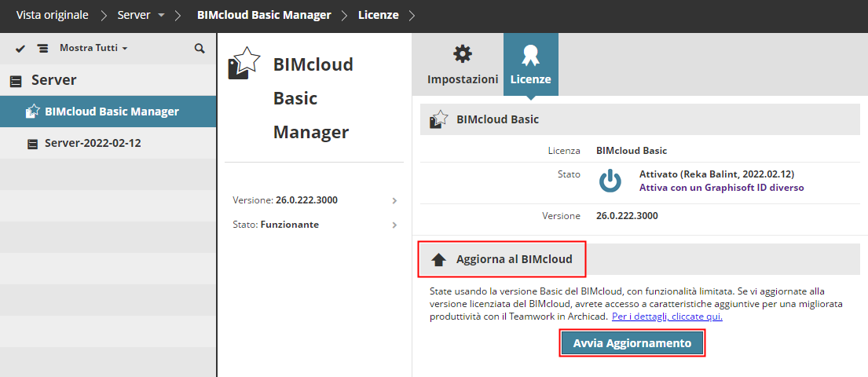Expand the Stato Funzionante row chevron
The image size is (868, 377).
pyautogui.click(x=394, y=225)
